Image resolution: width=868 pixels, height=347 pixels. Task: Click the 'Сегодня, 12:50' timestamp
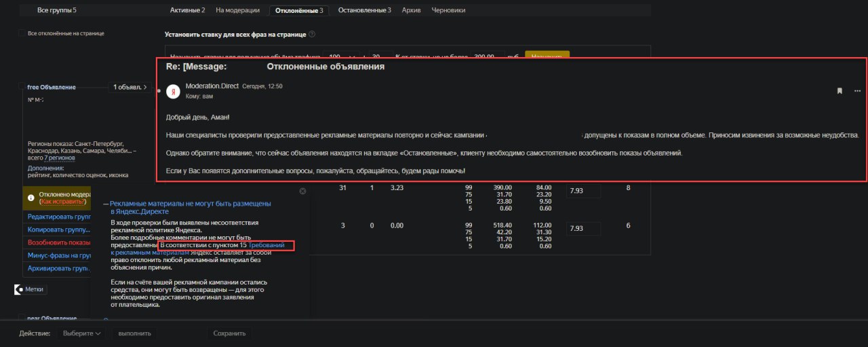pyautogui.click(x=262, y=86)
